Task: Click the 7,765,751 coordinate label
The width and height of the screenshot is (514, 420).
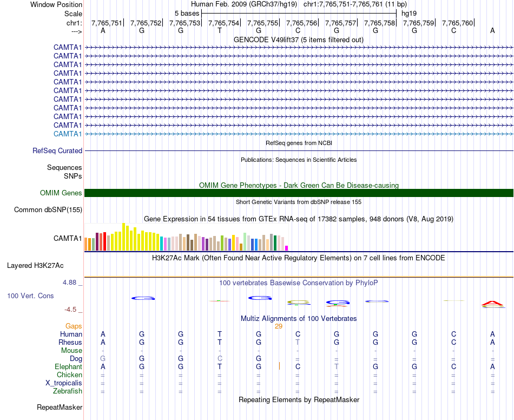Action: (x=107, y=23)
